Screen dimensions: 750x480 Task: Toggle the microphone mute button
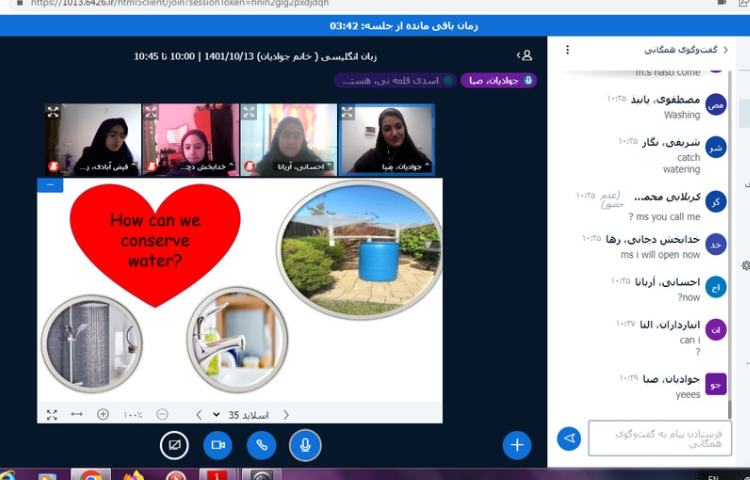pyautogui.click(x=305, y=445)
